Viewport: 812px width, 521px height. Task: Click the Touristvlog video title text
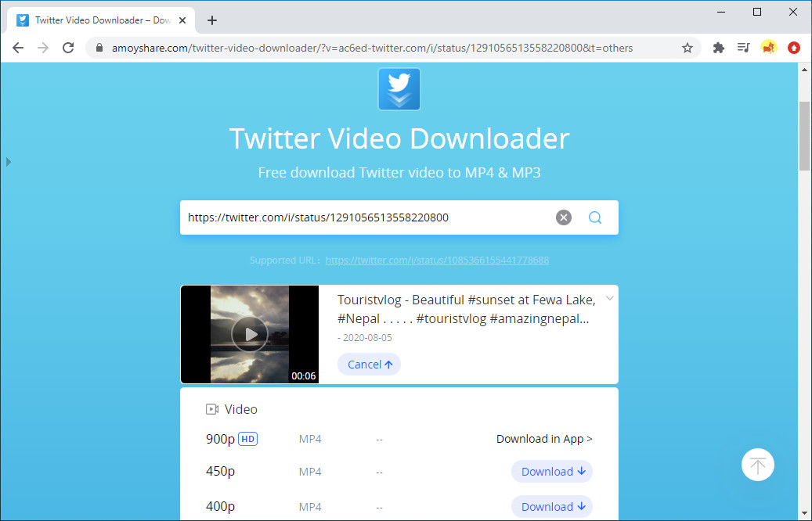tap(466, 309)
